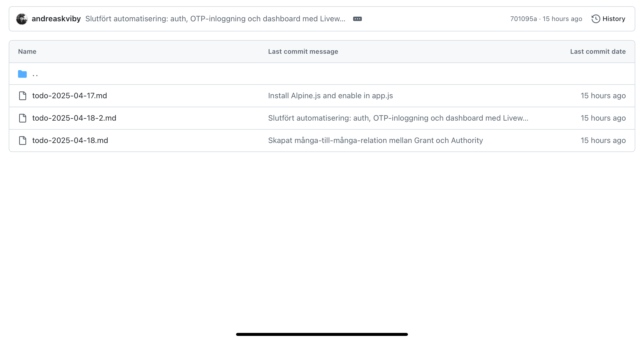
Task: Go up to parent directory via two dots
Action: point(35,74)
